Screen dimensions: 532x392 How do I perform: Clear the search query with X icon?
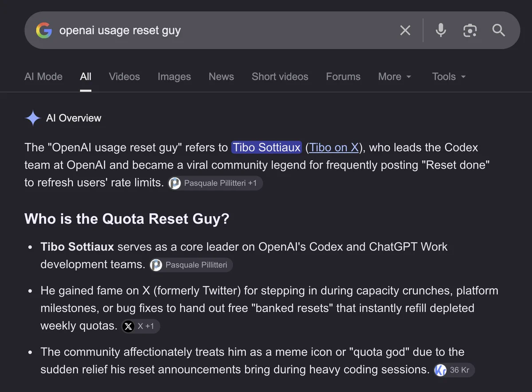pyautogui.click(x=405, y=31)
